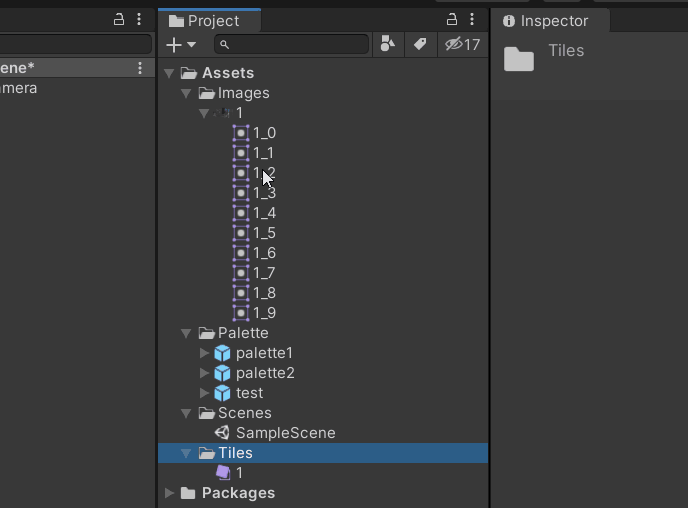Image resolution: width=688 pixels, height=508 pixels.
Task: Click the Search by Label tag icon
Action: point(420,44)
